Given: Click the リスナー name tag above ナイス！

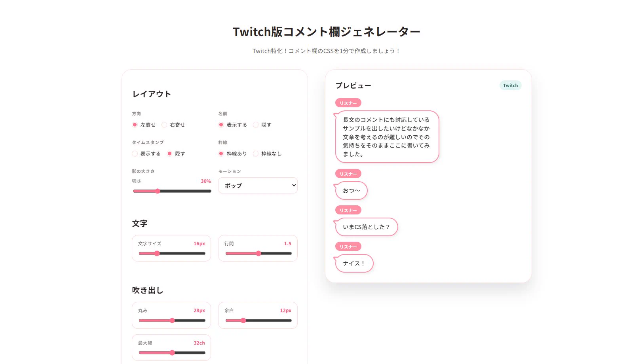Looking at the screenshot, I should [x=348, y=246].
